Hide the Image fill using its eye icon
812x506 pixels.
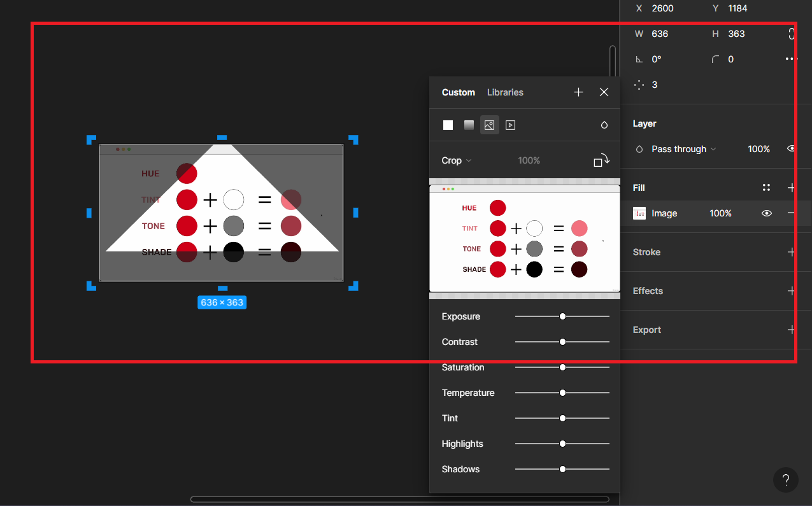[x=766, y=213]
